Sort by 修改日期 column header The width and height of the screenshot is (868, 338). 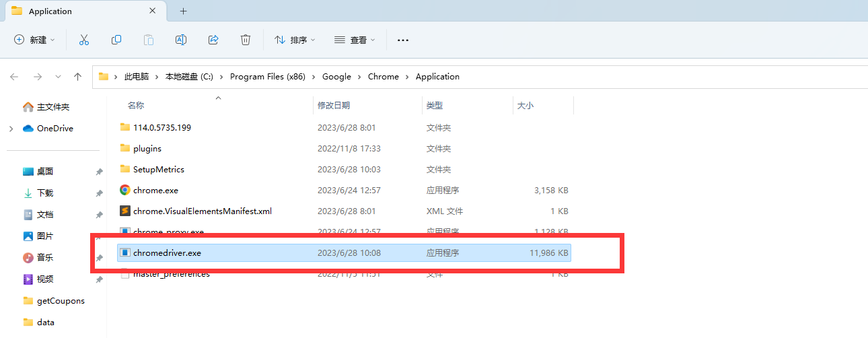coord(334,106)
